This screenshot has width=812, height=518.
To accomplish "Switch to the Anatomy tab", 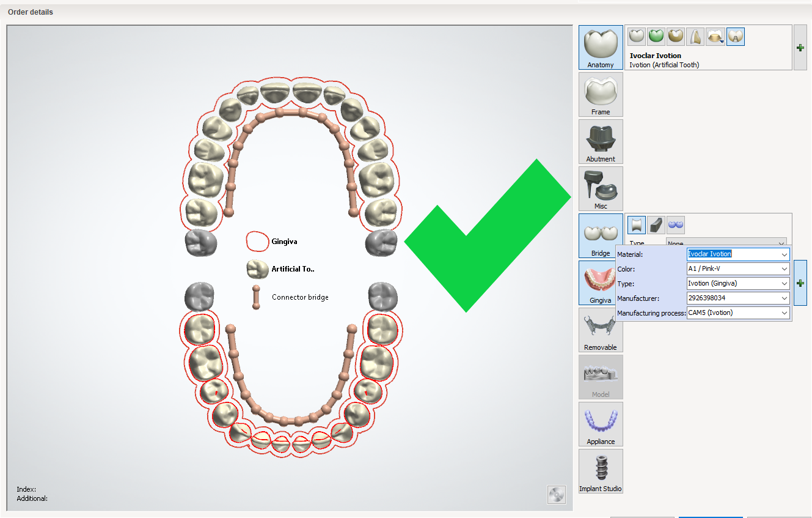I will click(601, 47).
